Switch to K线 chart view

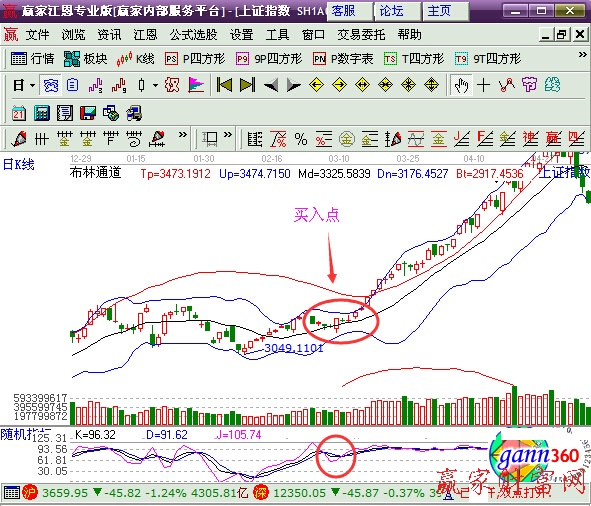(x=135, y=59)
